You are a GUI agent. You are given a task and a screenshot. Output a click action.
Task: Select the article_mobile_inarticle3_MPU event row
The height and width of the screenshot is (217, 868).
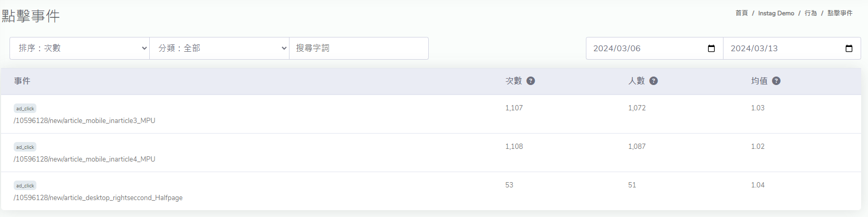[84, 121]
